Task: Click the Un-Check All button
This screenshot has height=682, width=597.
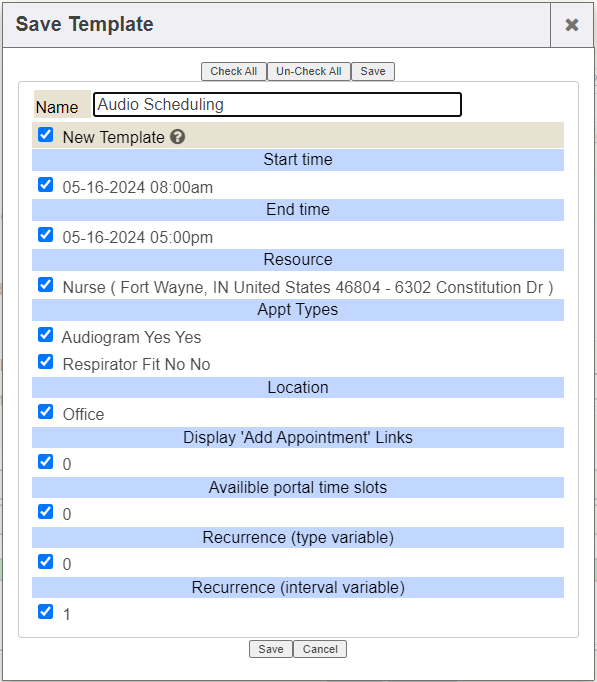Action: click(x=309, y=71)
